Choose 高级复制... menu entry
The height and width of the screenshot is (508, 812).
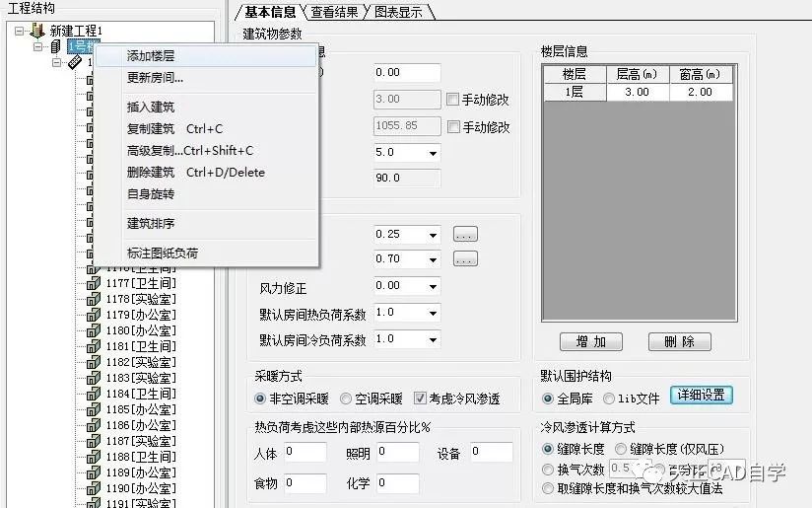pyautogui.click(x=206, y=150)
